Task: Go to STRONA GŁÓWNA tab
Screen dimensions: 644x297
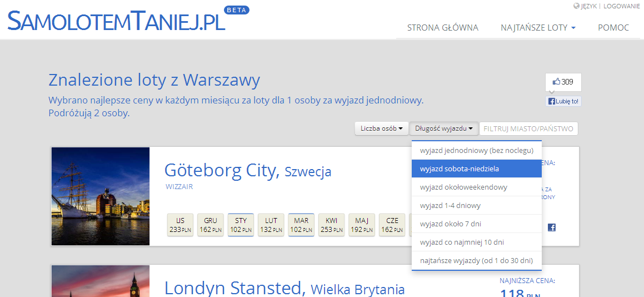Action: [x=443, y=28]
